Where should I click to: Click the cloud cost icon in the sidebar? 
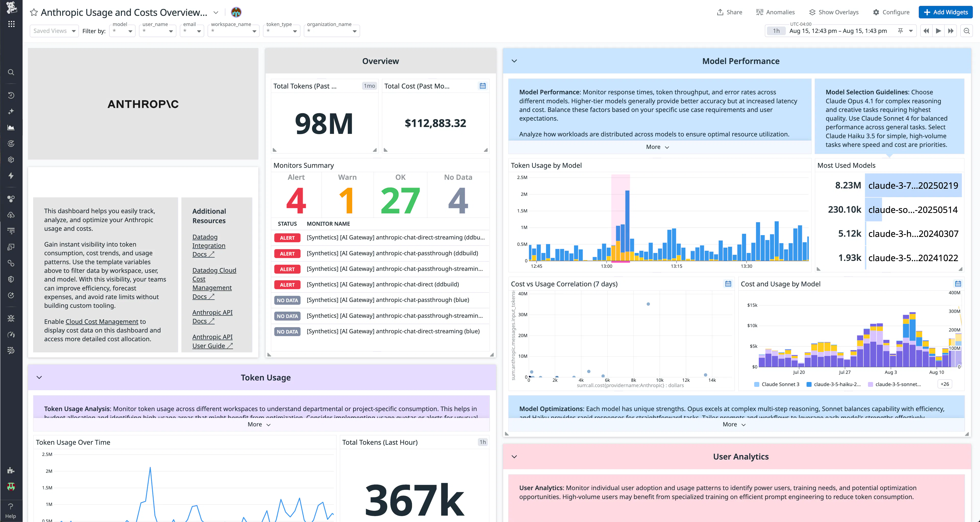[11, 215]
